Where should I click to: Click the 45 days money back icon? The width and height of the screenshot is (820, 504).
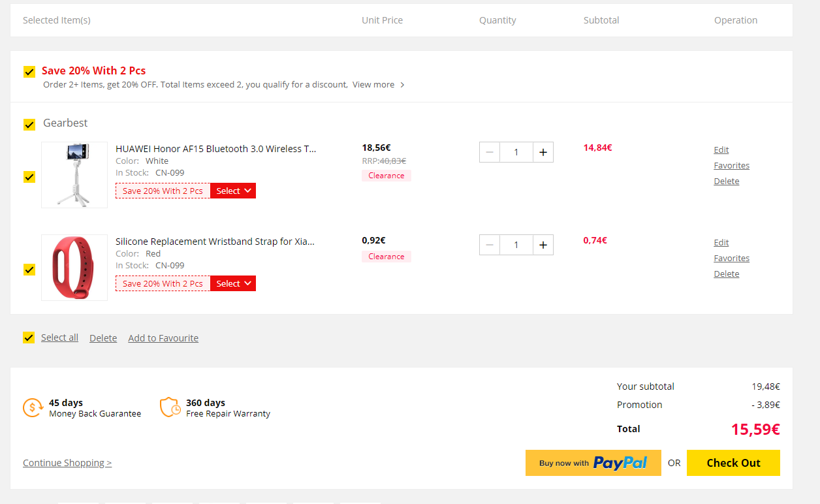point(33,407)
